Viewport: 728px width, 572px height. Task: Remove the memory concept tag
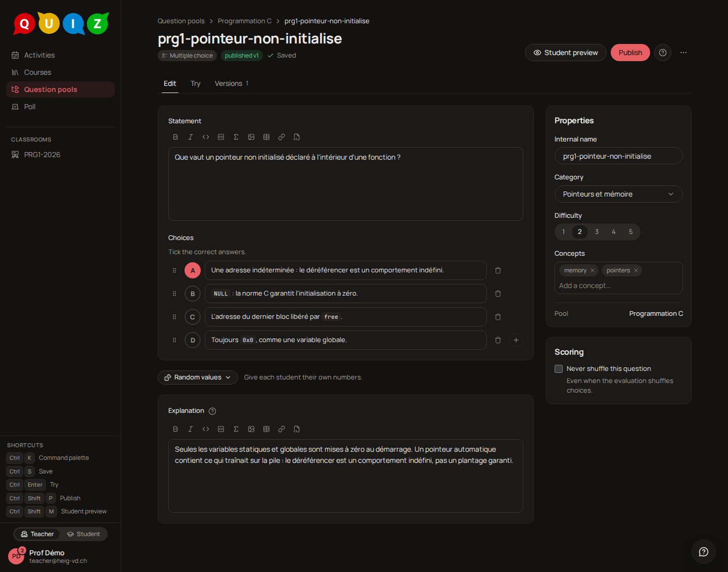593,270
